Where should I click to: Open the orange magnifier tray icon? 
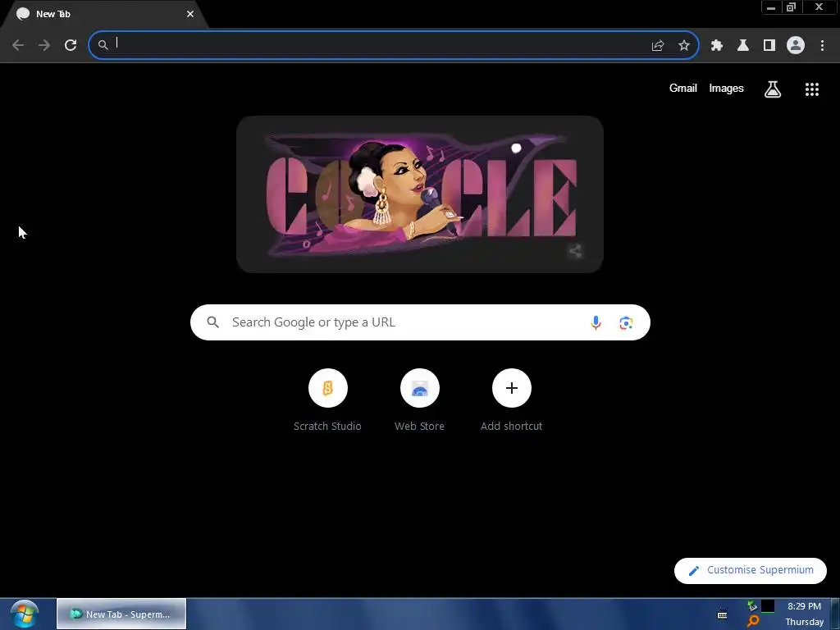click(753, 622)
